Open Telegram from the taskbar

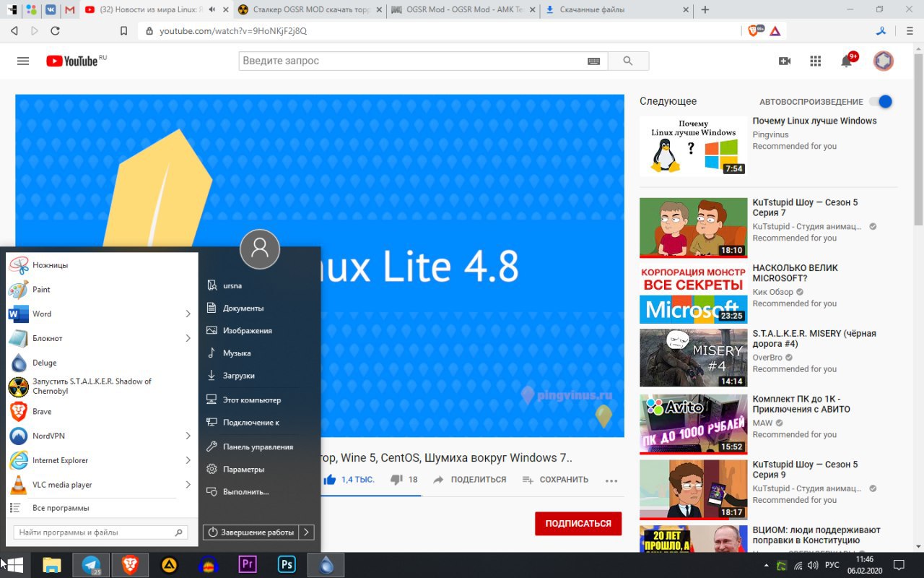coord(92,565)
